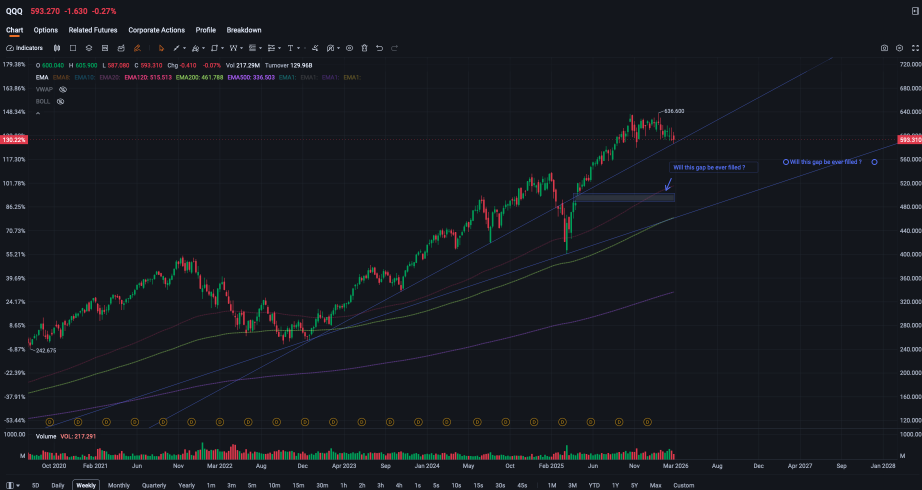The width and height of the screenshot is (922, 490).
Task: Switch to the Related Futures tab
Action: 93,30
